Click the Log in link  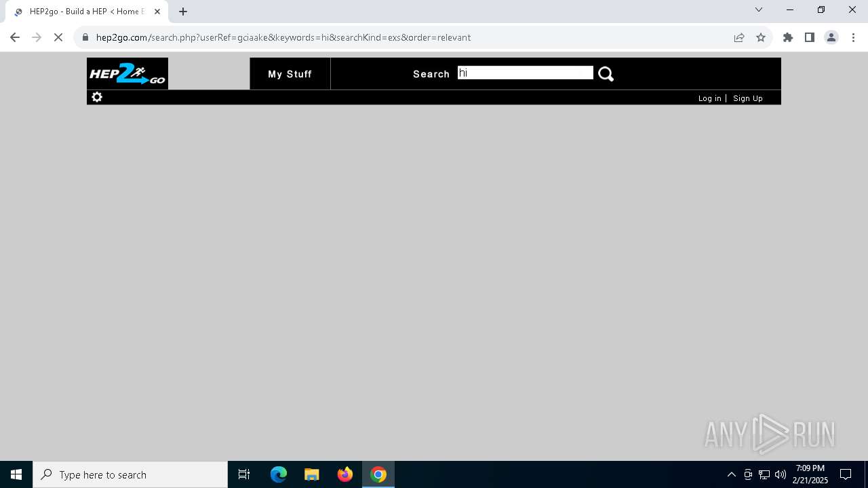pos(709,98)
